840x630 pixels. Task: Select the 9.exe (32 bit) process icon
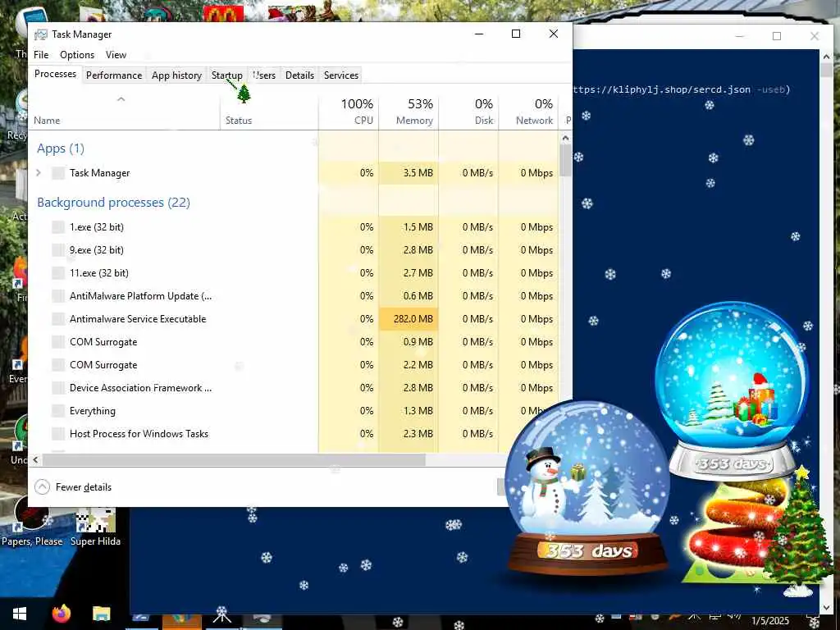point(58,250)
